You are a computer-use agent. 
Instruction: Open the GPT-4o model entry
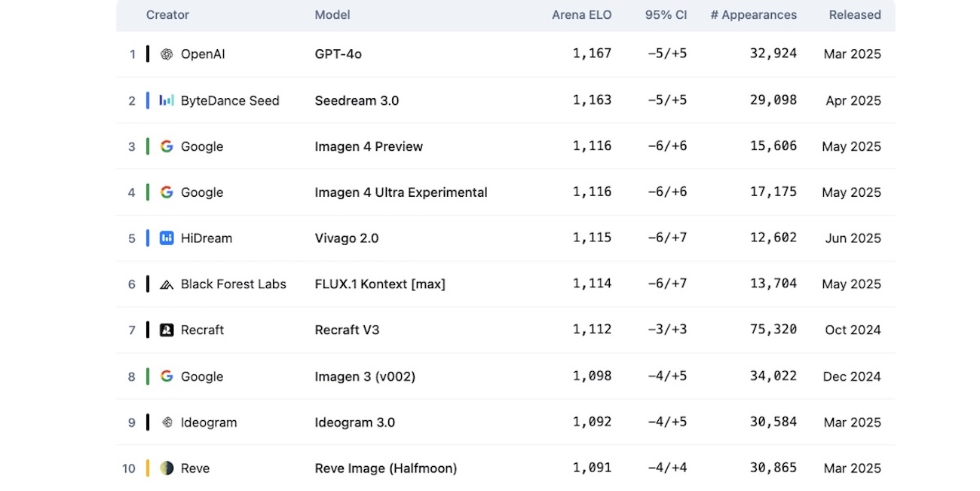pyautogui.click(x=338, y=54)
